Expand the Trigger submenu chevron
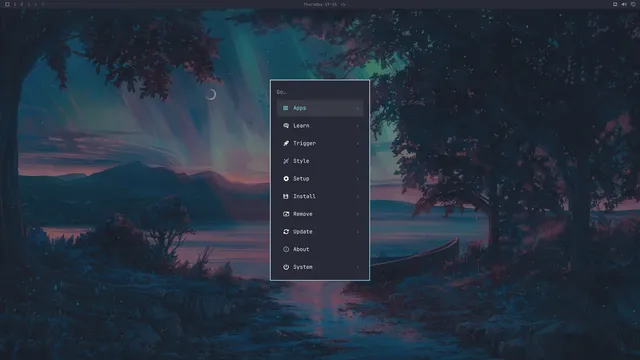This screenshot has width=640, height=360. (x=358, y=143)
